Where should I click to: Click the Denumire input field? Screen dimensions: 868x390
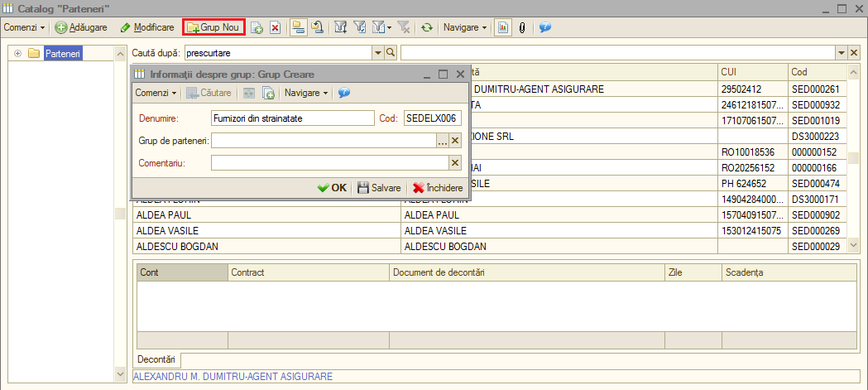coord(293,118)
